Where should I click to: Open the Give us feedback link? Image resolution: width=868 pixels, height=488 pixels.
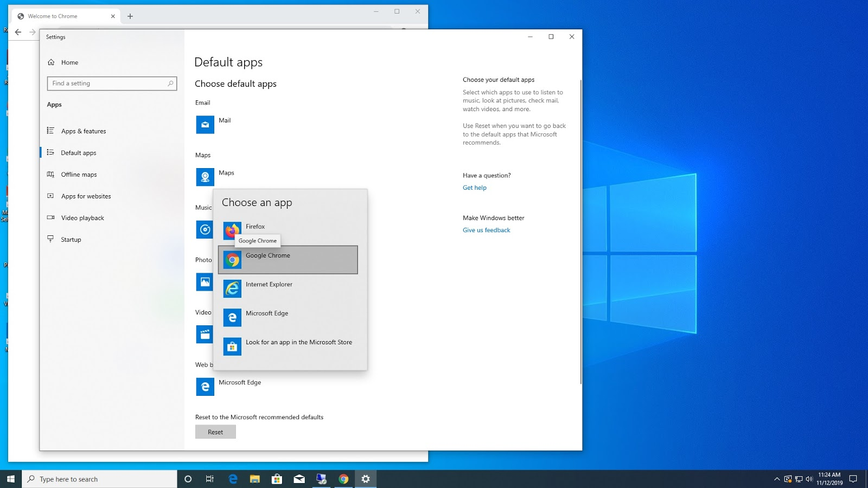tap(487, 230)
